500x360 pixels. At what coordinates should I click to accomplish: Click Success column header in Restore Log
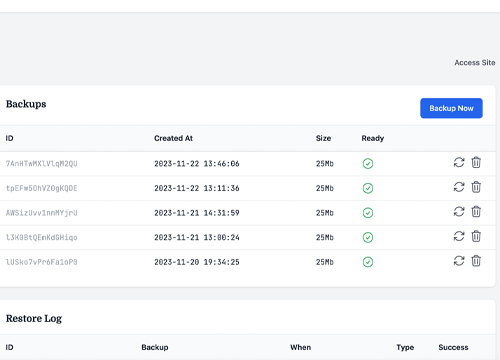point(453,347)
